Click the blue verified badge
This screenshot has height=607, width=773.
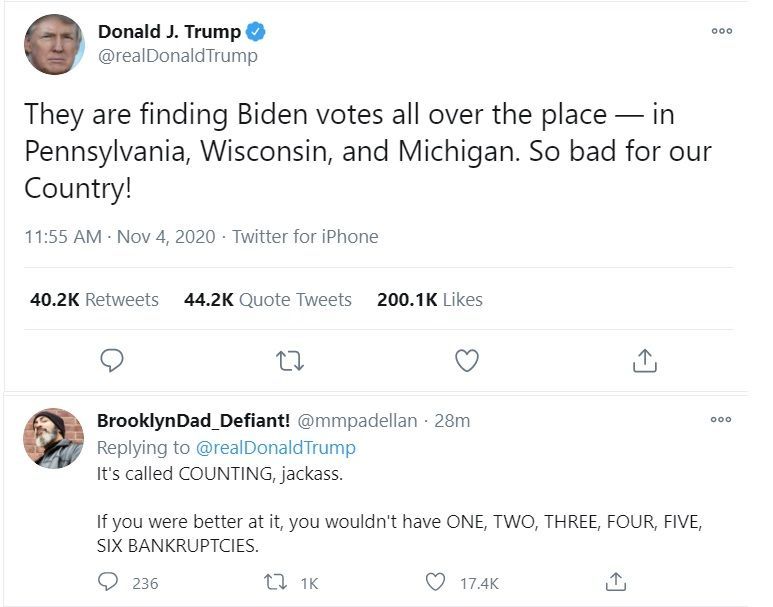click(x=257, y=32)
